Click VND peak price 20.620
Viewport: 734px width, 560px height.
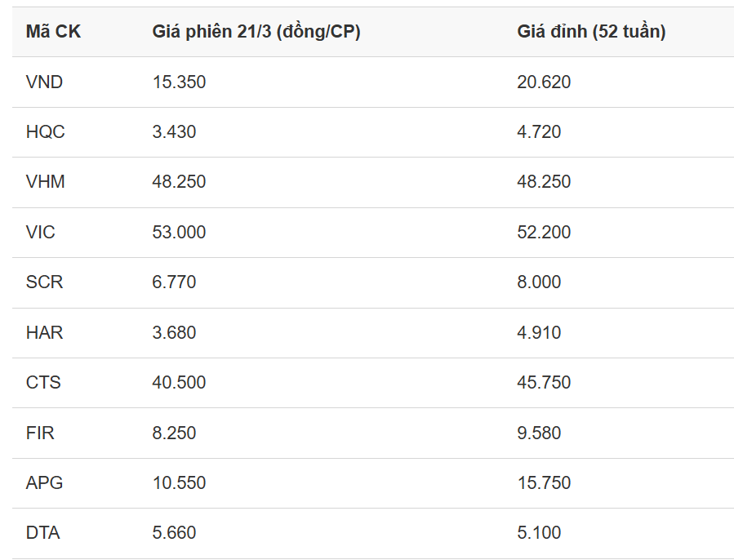(544, 82)
